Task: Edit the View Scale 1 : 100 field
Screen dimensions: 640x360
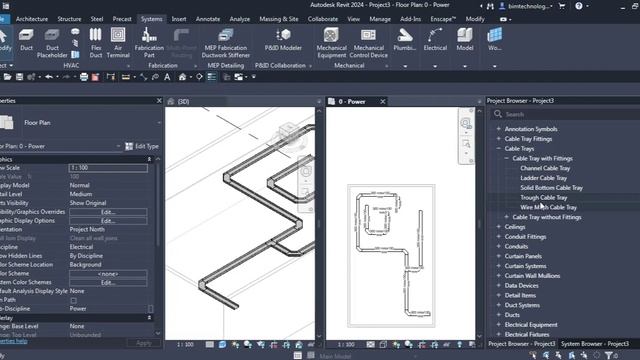Action: pos(108,168)
